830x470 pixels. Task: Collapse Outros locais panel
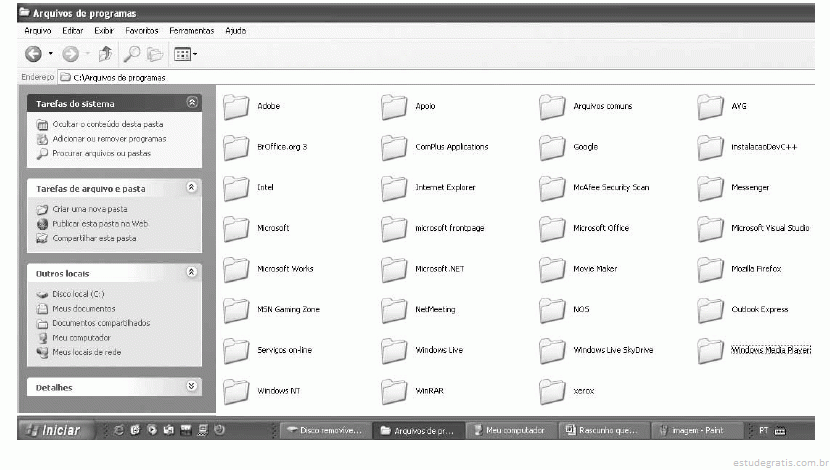192,272
